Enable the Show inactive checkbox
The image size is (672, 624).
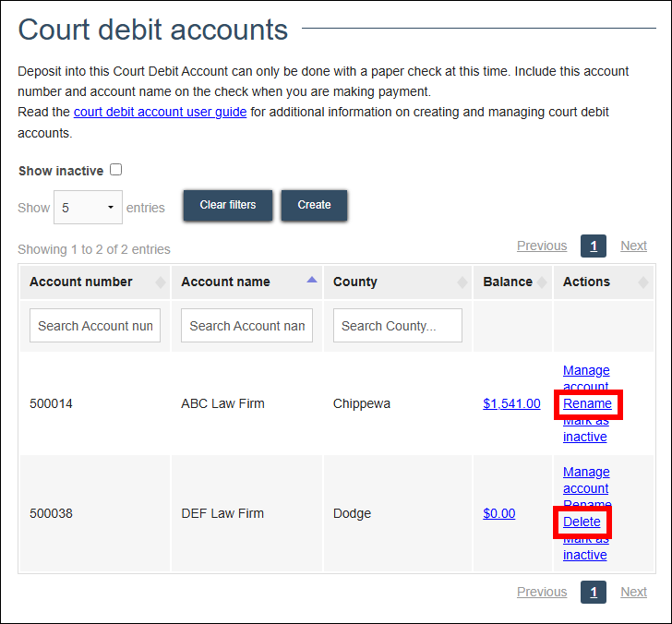[x=115, y=170]
